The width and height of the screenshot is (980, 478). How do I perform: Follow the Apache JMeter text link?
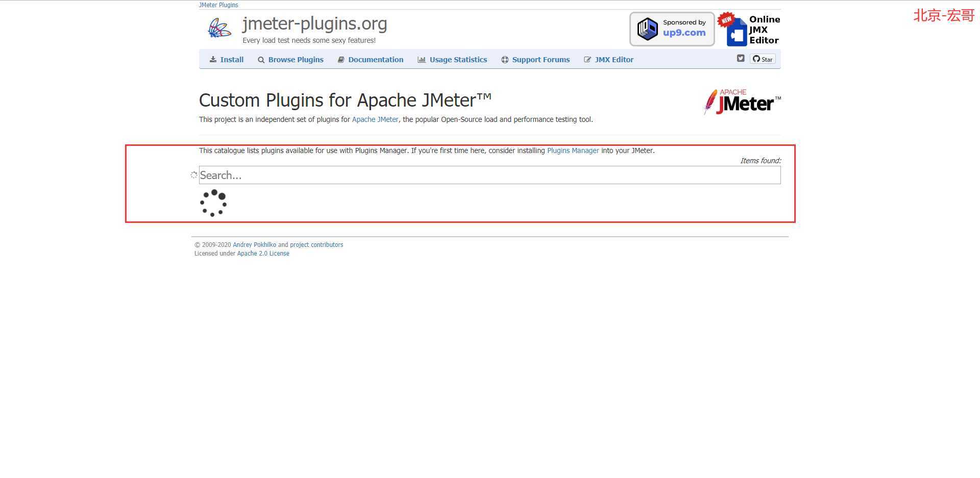click(x=375, y=119)
